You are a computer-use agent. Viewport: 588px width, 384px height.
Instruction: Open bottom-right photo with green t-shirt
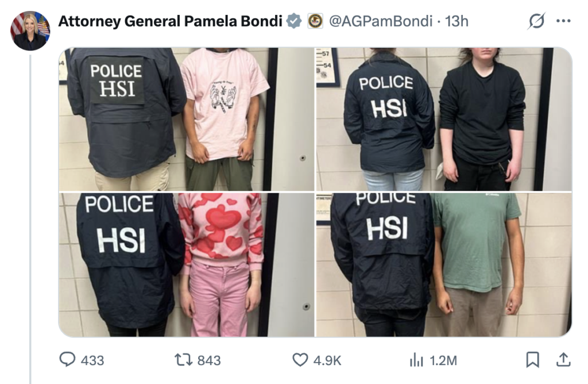(x=444, y=264)
